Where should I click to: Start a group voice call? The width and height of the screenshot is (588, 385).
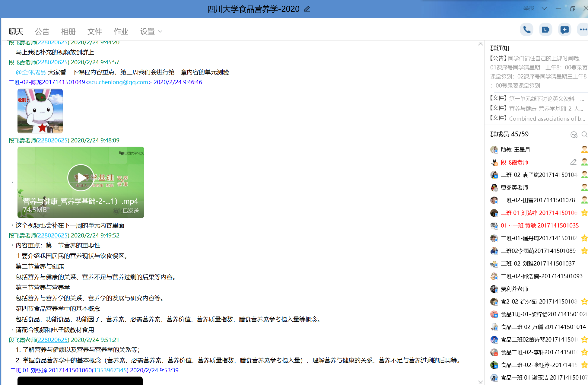click(x=527, y=30)
